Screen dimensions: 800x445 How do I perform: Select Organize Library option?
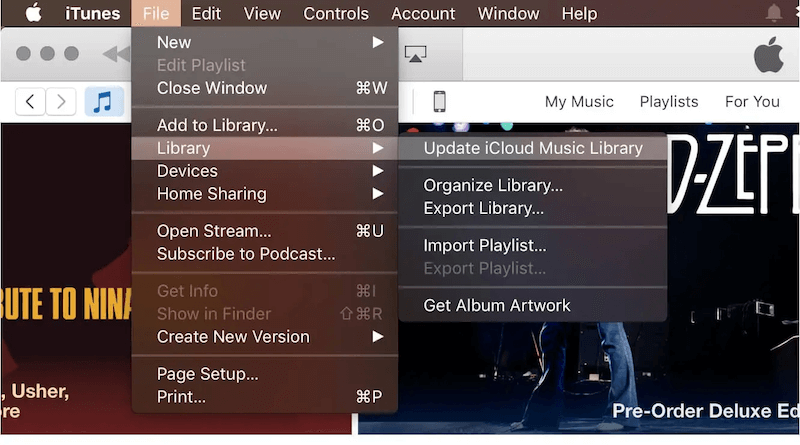point(492,185)
